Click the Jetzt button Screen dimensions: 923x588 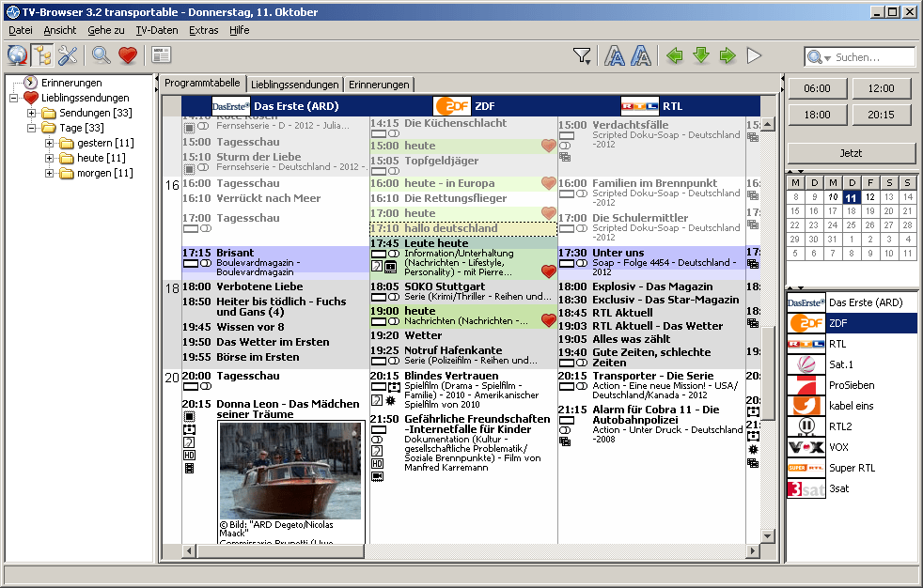(x=852, y=153)
